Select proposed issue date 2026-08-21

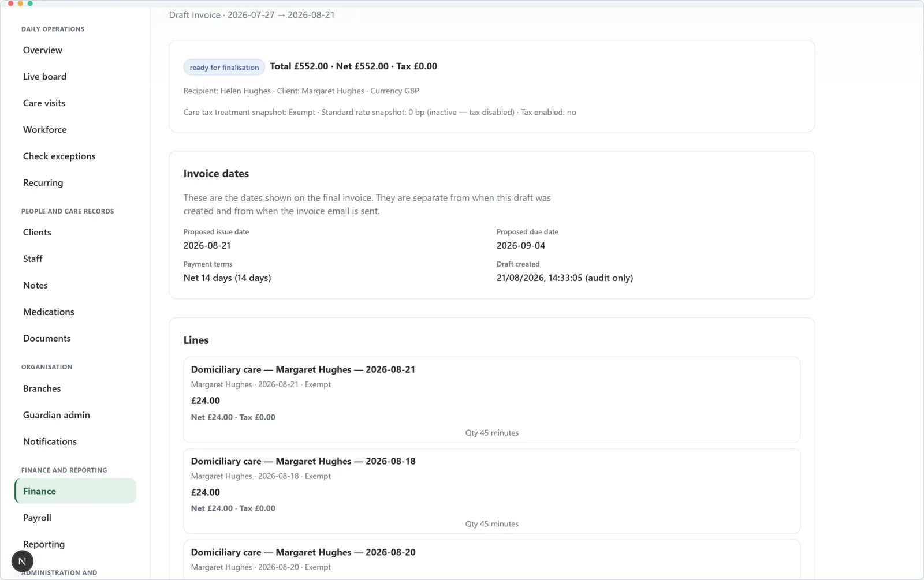pos(207,246)
